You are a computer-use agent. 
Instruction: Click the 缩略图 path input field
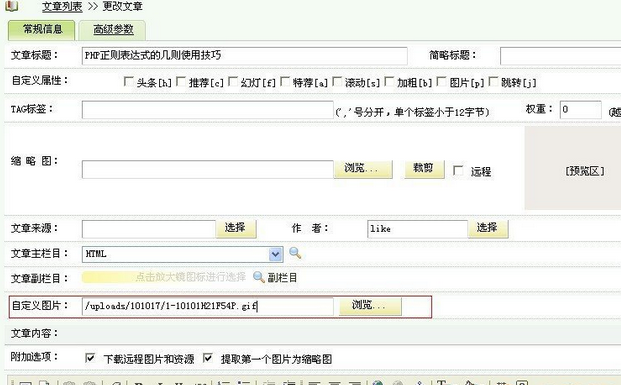(x=208, y=170)
